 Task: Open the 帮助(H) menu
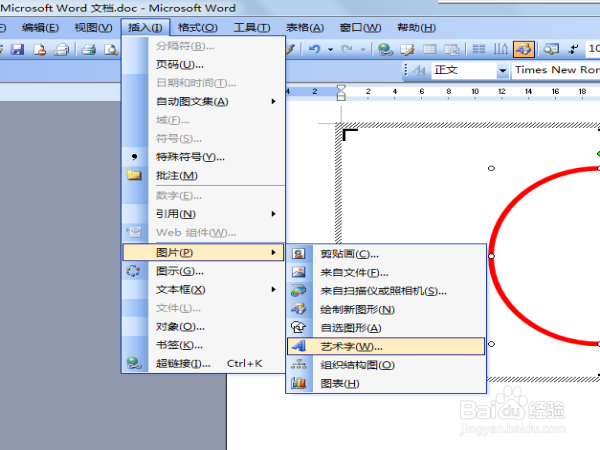[416, 28]
